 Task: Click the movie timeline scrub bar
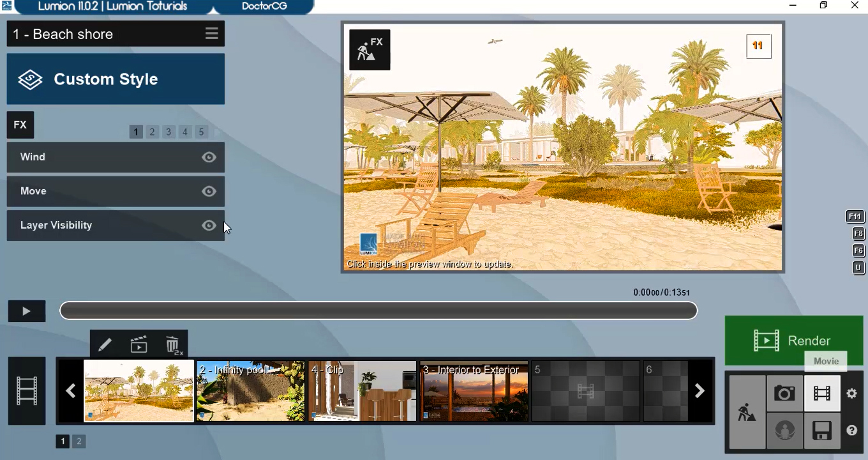pos(378,311)
